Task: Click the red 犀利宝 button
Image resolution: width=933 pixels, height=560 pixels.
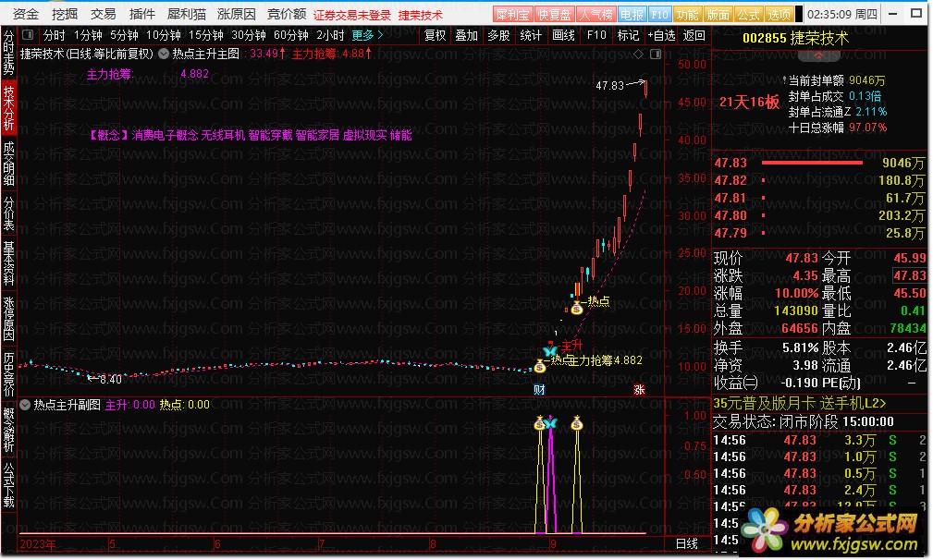Action: [x=512, y=14]
